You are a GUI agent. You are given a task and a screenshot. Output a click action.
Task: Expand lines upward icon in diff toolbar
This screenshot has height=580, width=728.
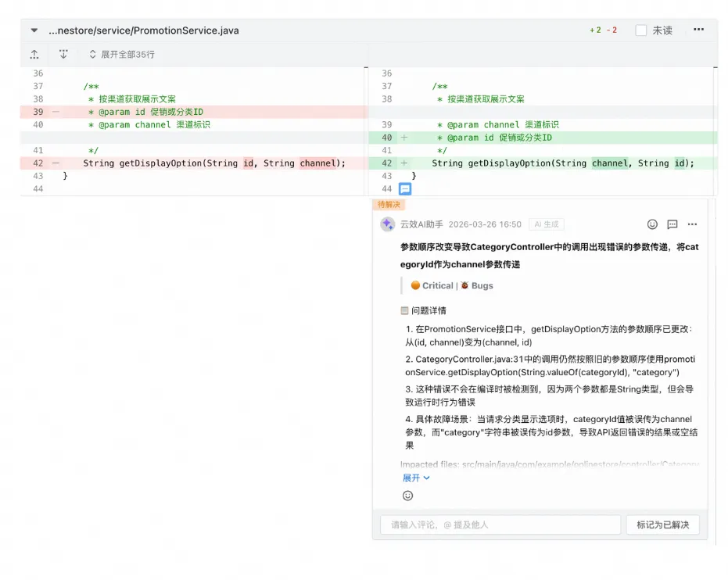click(x=34, y=54)
